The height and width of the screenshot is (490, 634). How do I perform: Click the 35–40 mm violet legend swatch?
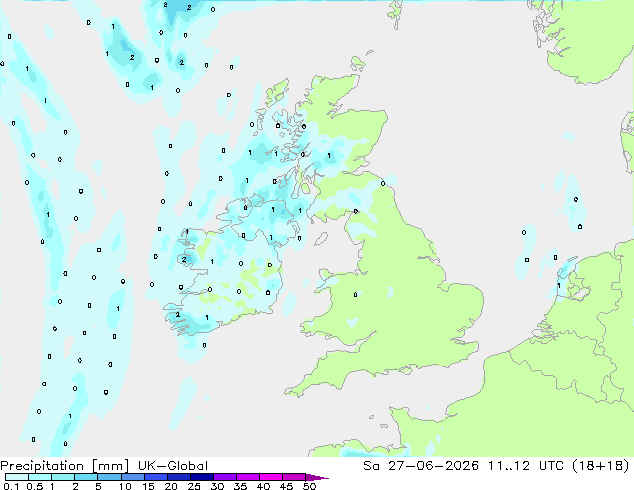[247, 477]
